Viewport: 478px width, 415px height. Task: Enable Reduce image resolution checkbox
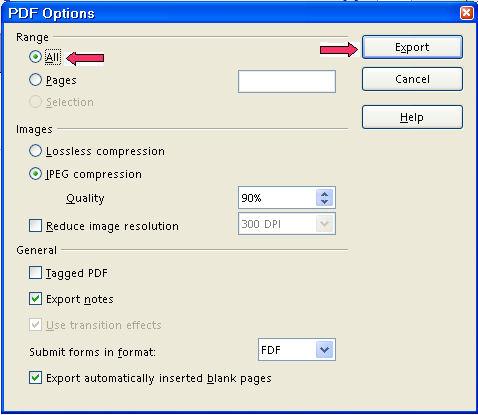click(35, 226)
